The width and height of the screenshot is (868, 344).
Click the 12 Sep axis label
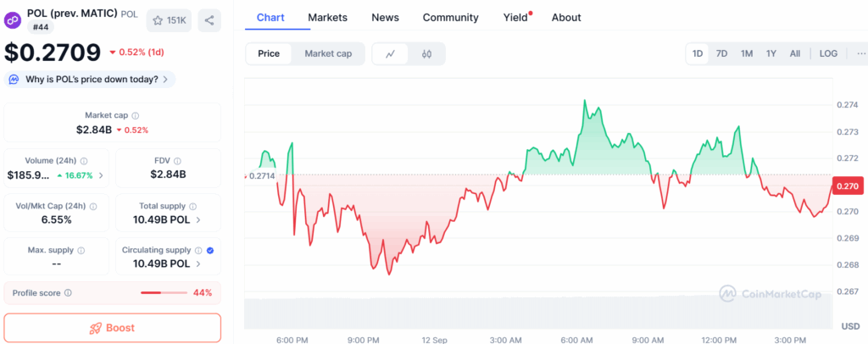437,340
